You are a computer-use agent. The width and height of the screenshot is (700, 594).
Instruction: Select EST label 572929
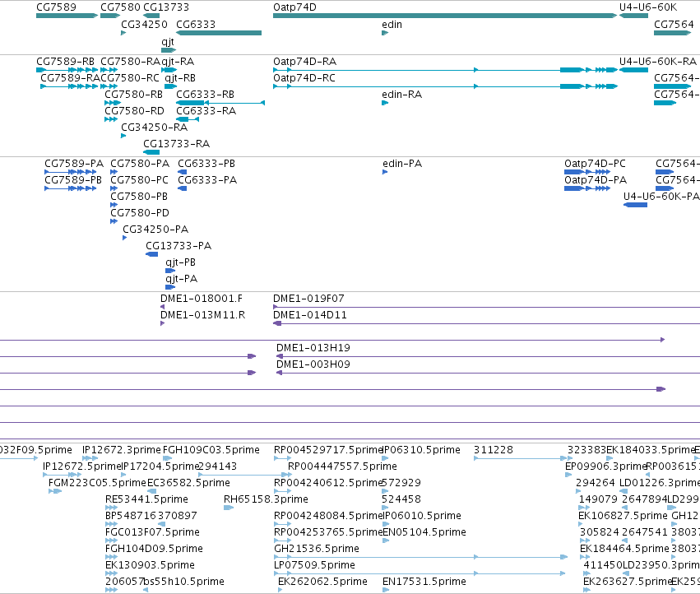401,483
